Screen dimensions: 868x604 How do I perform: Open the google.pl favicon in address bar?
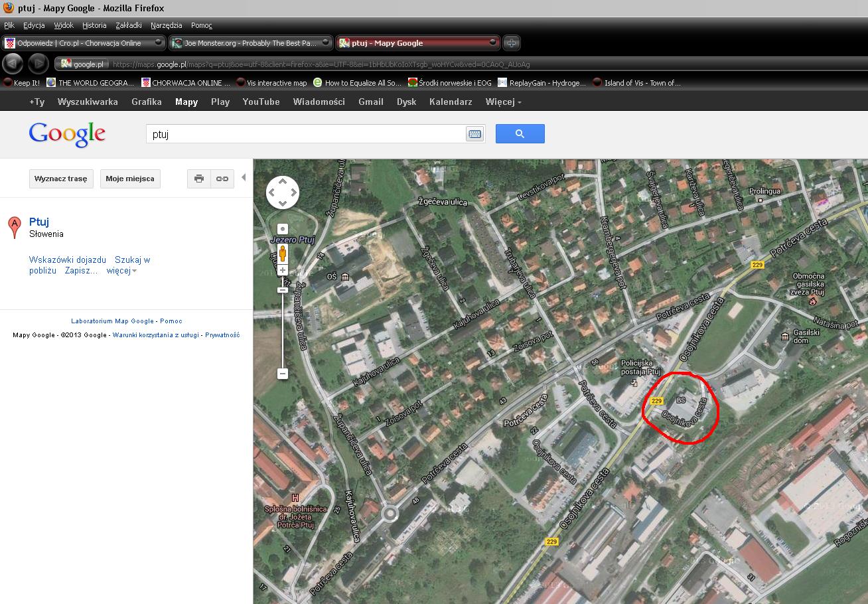pyautogui.click(x=66, y=64)
